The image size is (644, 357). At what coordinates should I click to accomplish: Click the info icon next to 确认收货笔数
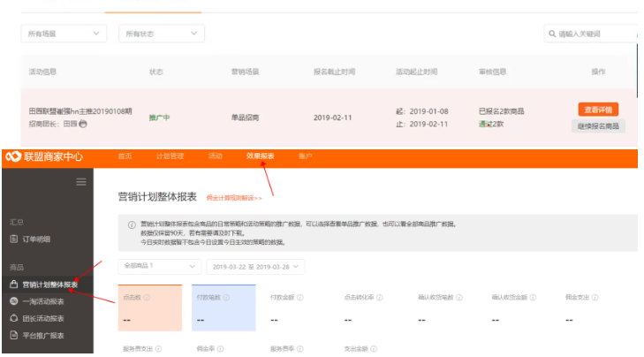(459, 298)
